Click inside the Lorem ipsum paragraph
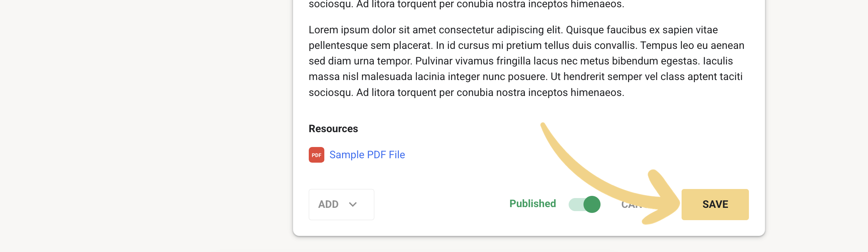The width and height of the screenshot is (868, 252). [x=526, y=61]
